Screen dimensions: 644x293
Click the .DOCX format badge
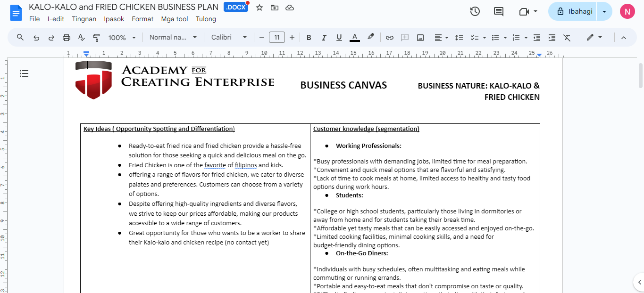(x=235, y=7)
